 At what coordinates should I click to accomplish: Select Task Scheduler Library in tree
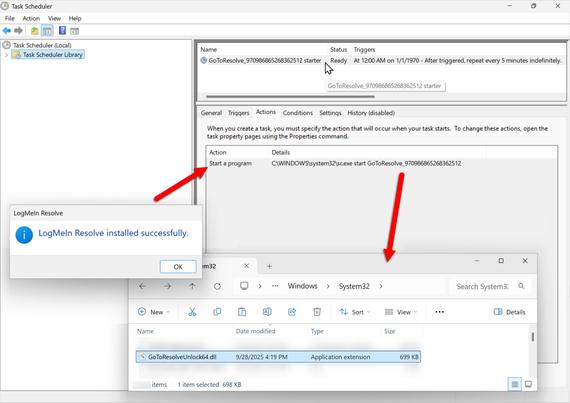point(52,55)
